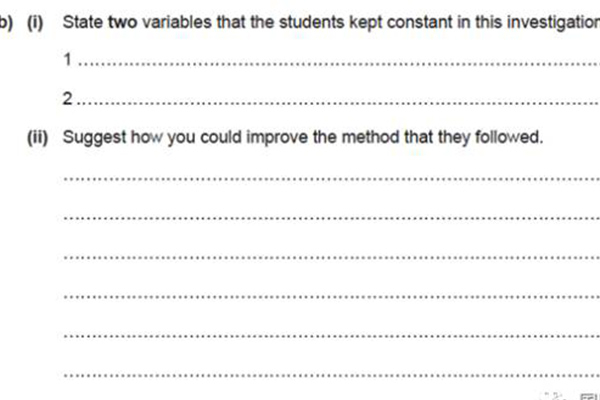Click the bold word "two"
This screenshot has height=400, width=600.
(x=122, y=22)
